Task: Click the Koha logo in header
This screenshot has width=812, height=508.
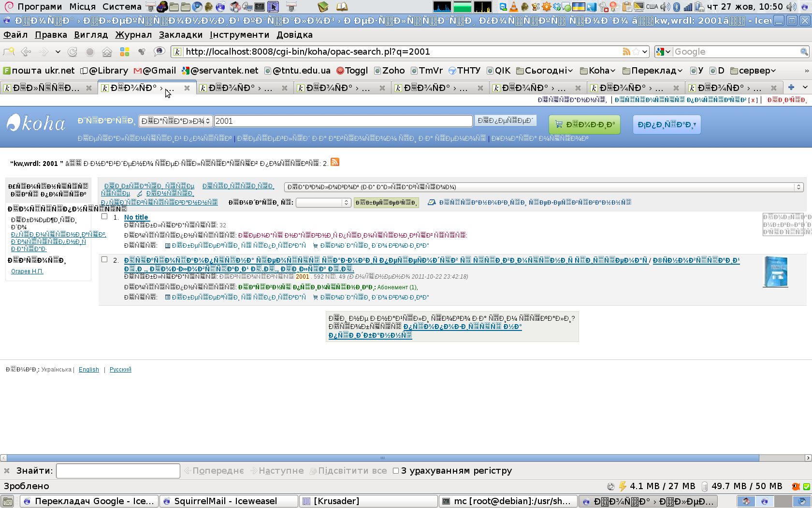Action: pyautogui.click(x=36, y=123)
